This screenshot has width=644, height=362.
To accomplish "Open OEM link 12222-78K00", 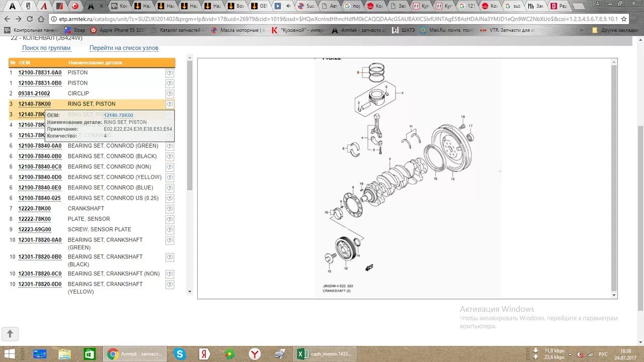I will (35, 219).
